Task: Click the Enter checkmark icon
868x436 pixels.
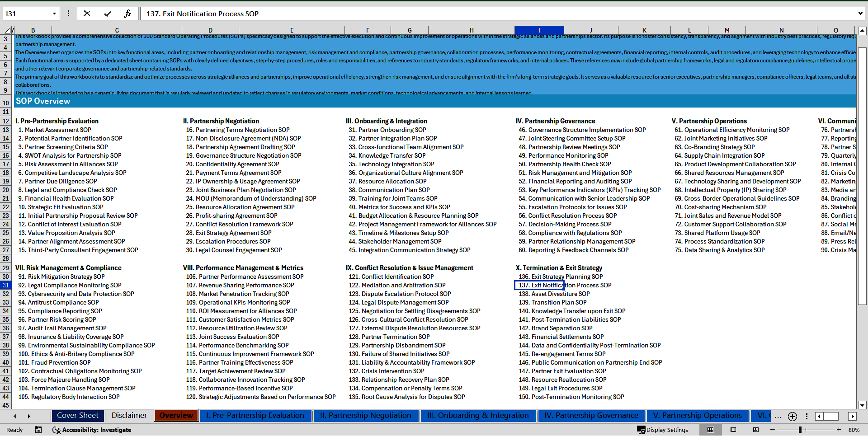Action: pos(108,14)
